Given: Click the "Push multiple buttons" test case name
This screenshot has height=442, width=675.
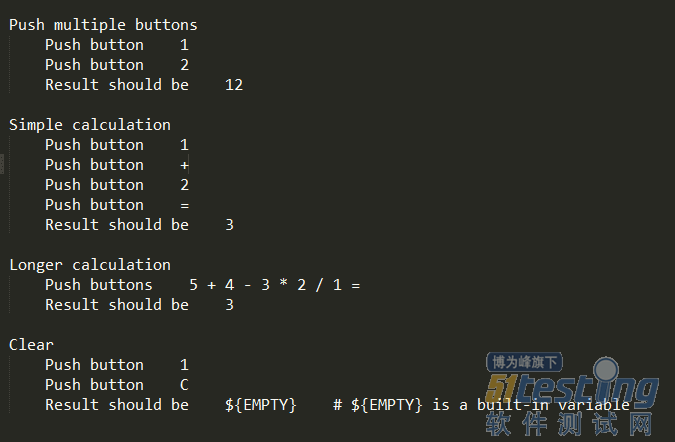Looking at the screenshot, I should (103, 25).
